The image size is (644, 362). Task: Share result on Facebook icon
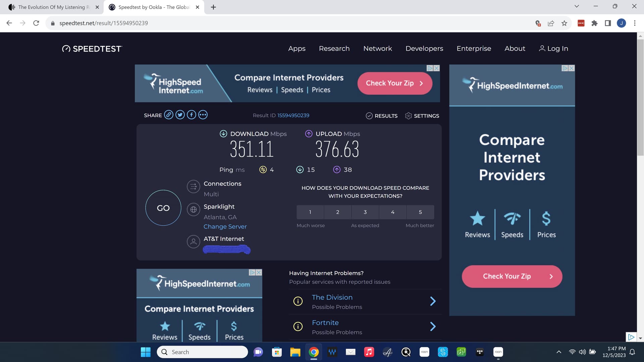192,115
